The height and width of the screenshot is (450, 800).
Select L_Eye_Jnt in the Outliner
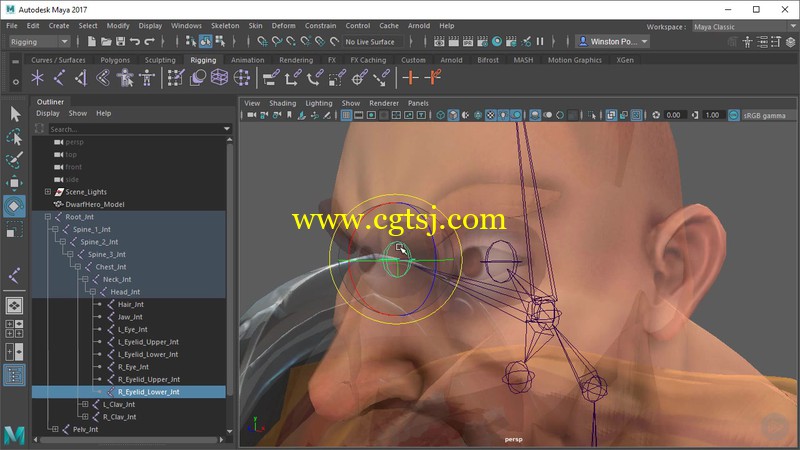tap(133, 330)
